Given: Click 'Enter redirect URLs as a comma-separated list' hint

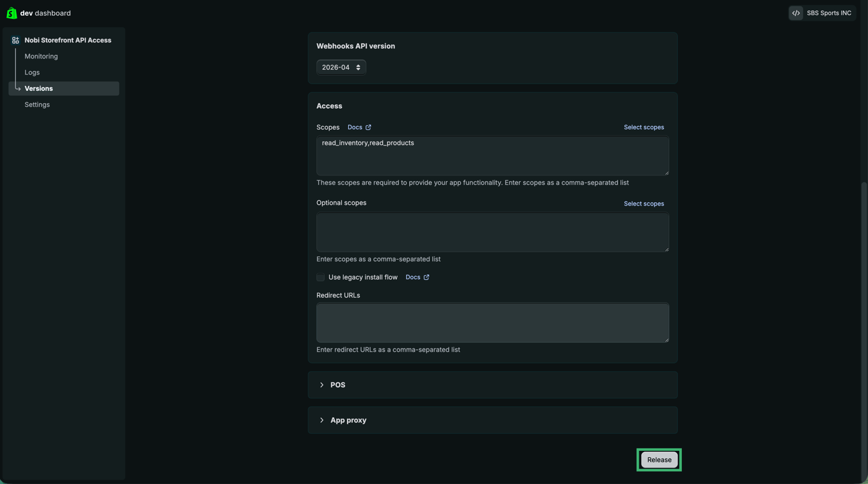Looking at the screenshot, I should [388, 350].
